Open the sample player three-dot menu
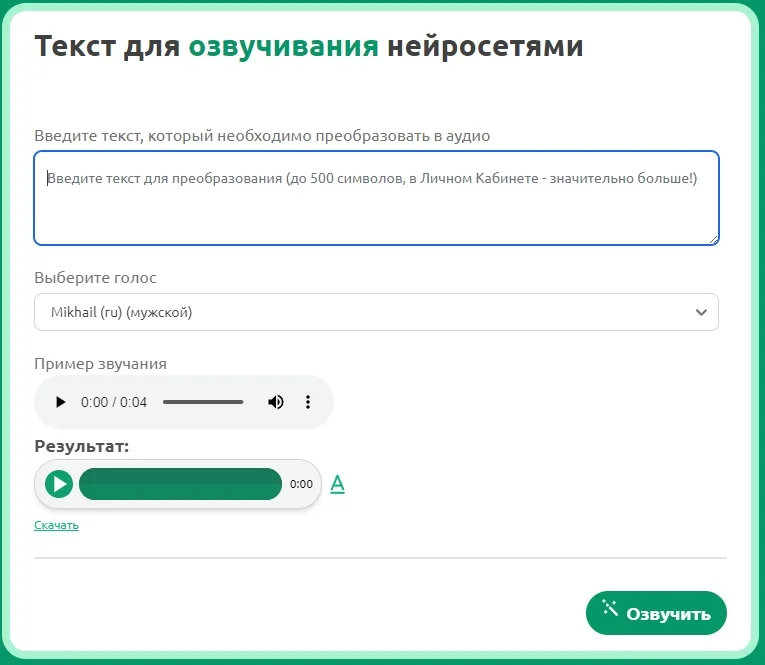 [308, 402]
